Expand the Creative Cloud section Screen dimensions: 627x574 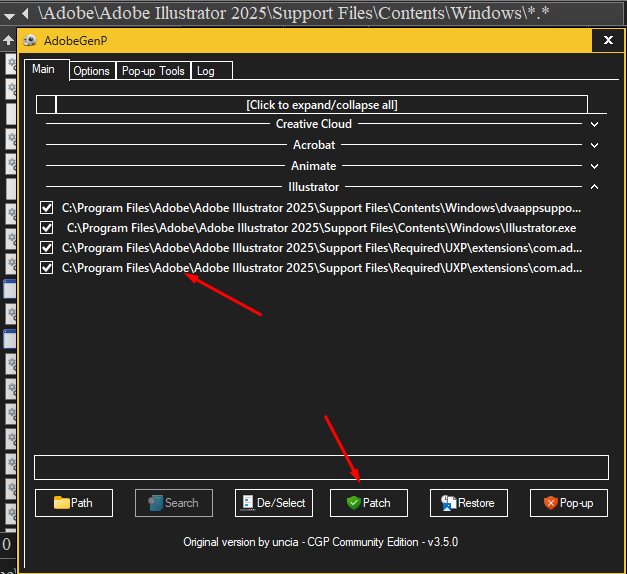[x=594, y=125]
